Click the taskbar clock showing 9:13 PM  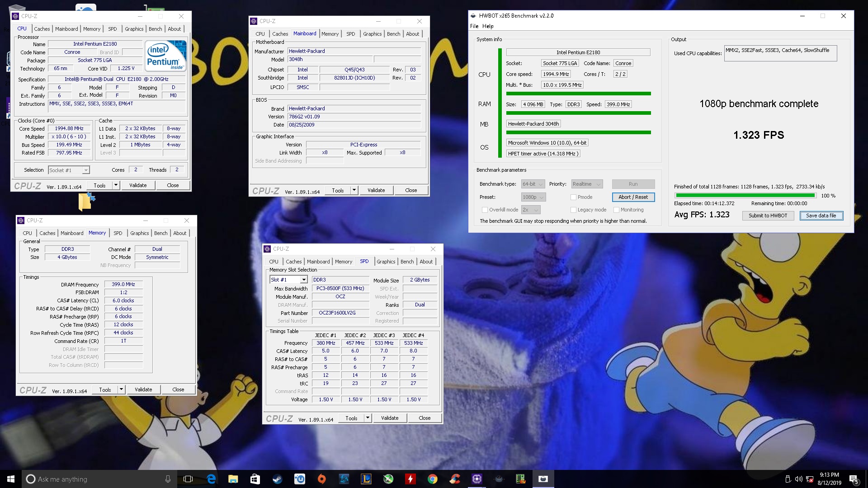pos(829,479)
